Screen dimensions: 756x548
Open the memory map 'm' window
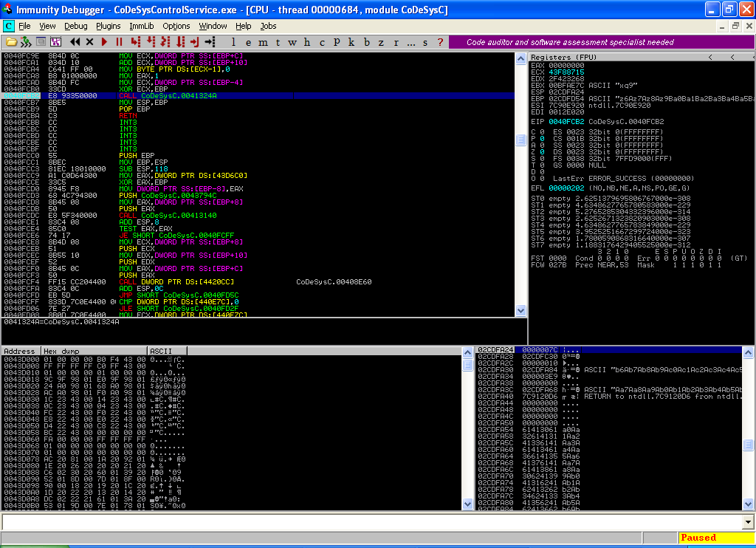click(x=264, y=42)
